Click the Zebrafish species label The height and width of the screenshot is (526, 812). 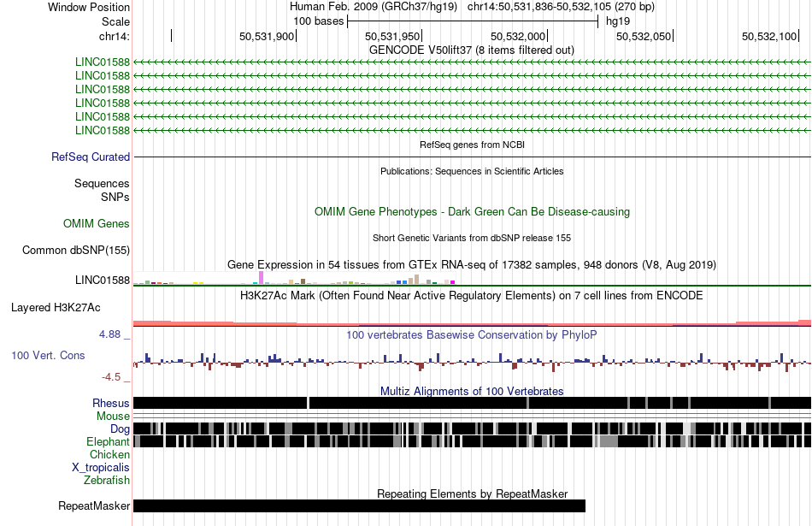(x=107, y=481)
